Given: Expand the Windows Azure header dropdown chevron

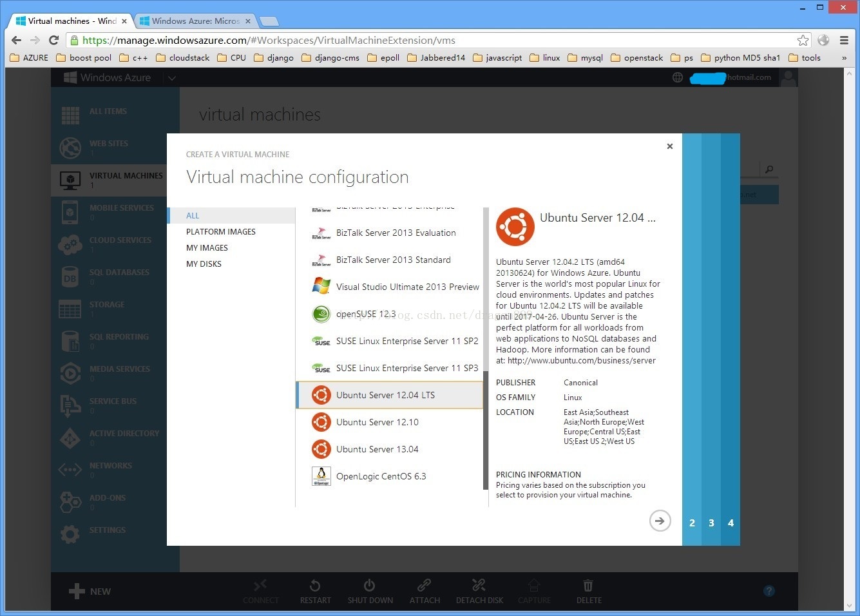Looking at the screenshot, I should coord(172,78).
